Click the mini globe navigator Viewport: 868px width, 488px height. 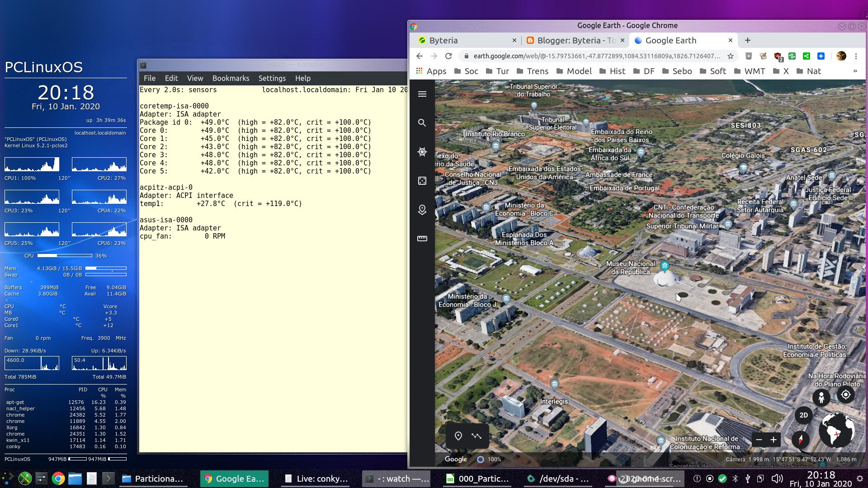pos(836,430)
